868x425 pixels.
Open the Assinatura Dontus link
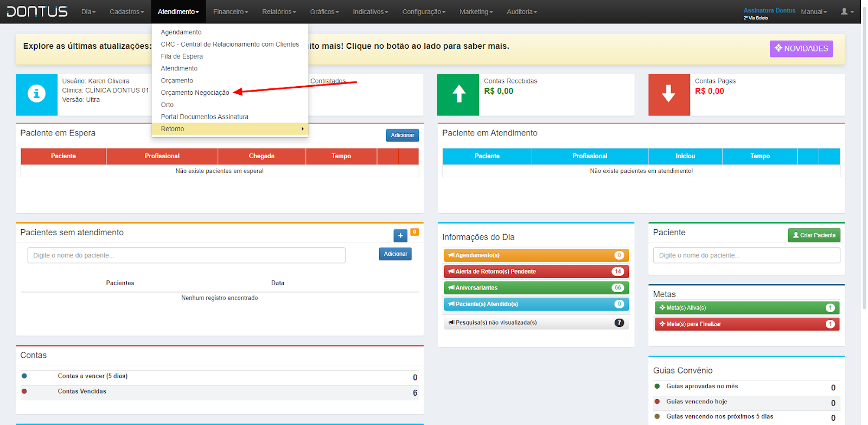pyautogui.click(x=769, y=10)
